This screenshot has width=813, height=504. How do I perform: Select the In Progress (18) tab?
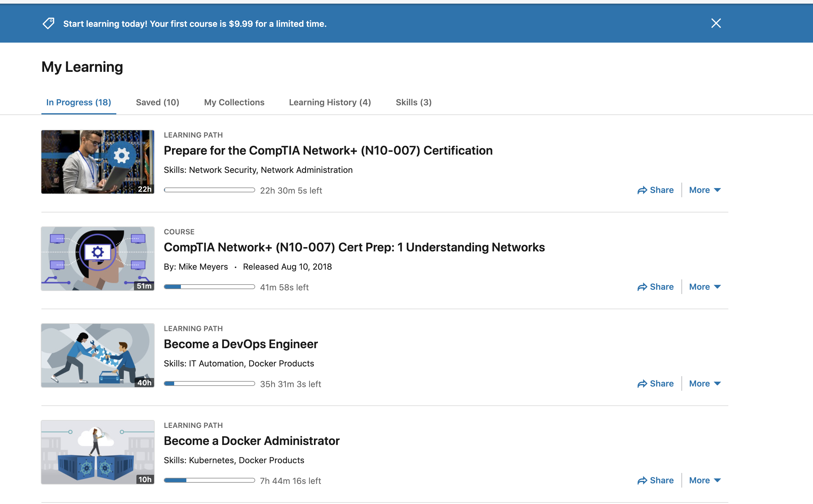coord(79,102)
